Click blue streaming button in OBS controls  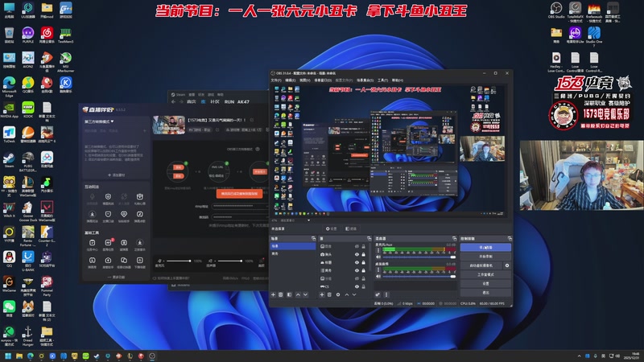coord(485,248)
